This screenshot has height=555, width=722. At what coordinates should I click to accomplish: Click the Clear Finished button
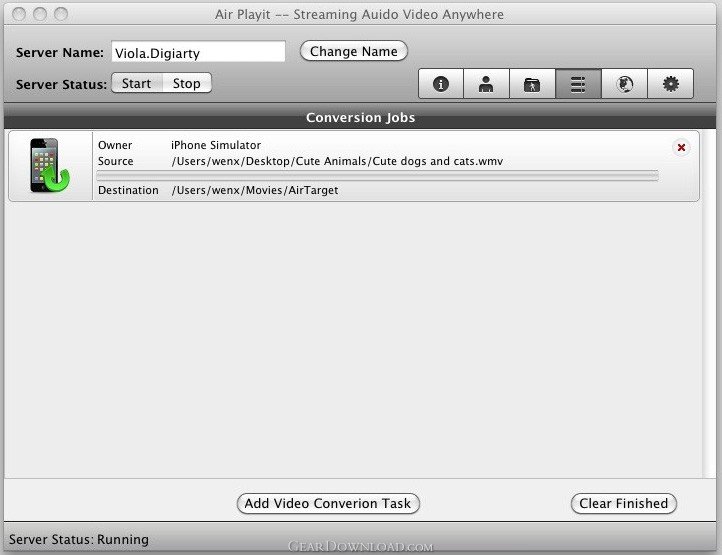click(623, 503)
